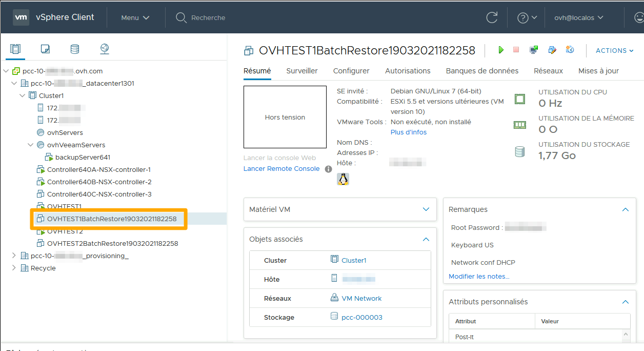Open the ACTIONS dropdown
This screenshot has height=351, width=644.
point(614,50)
